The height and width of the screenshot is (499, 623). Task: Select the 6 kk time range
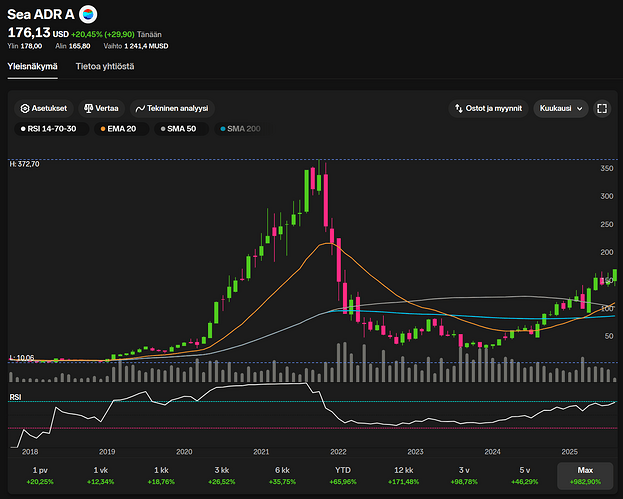(x=281, y=475)
